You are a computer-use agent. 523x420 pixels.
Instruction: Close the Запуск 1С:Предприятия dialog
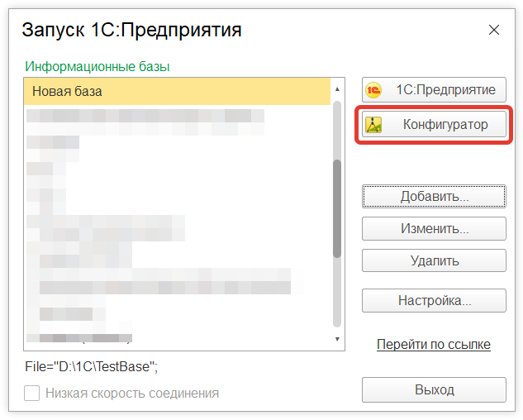point(494,31)
